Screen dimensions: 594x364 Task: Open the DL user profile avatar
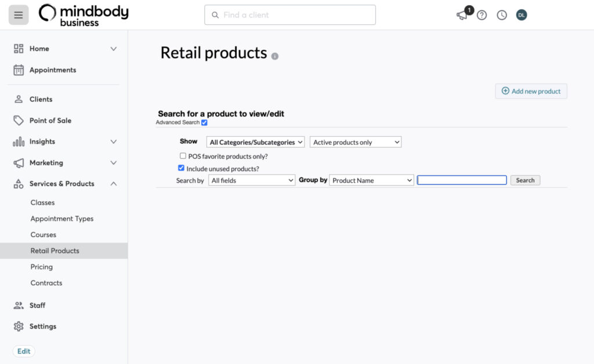[x=521, y=15]
